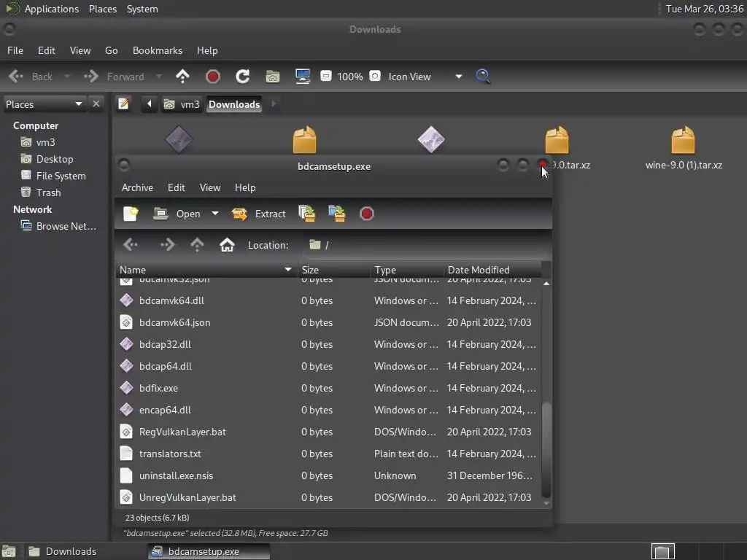Click the home folder icon in toolbar

tap(273, 77)
